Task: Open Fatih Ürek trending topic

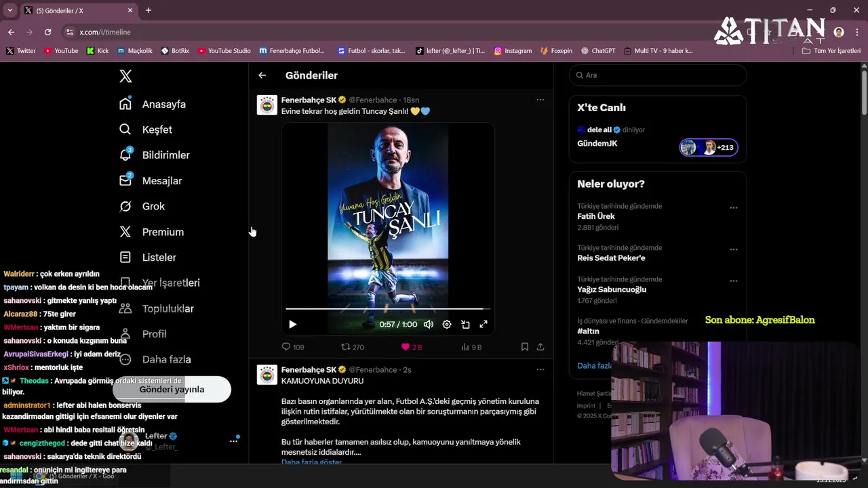Action: (596, 216)
